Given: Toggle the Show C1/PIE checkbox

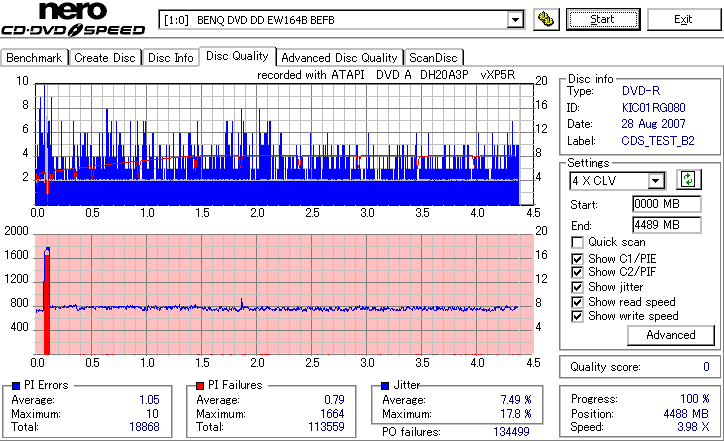Looking at the screenshot, I should 577,259.
